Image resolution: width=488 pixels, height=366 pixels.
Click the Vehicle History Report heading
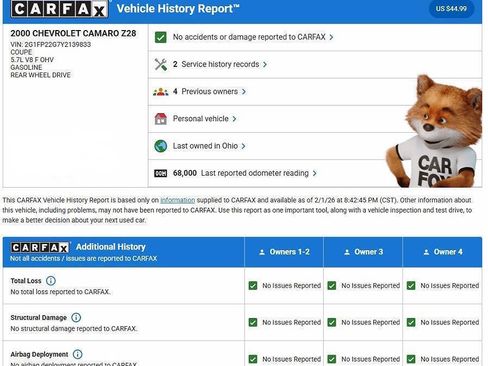[x=178, y=9]
